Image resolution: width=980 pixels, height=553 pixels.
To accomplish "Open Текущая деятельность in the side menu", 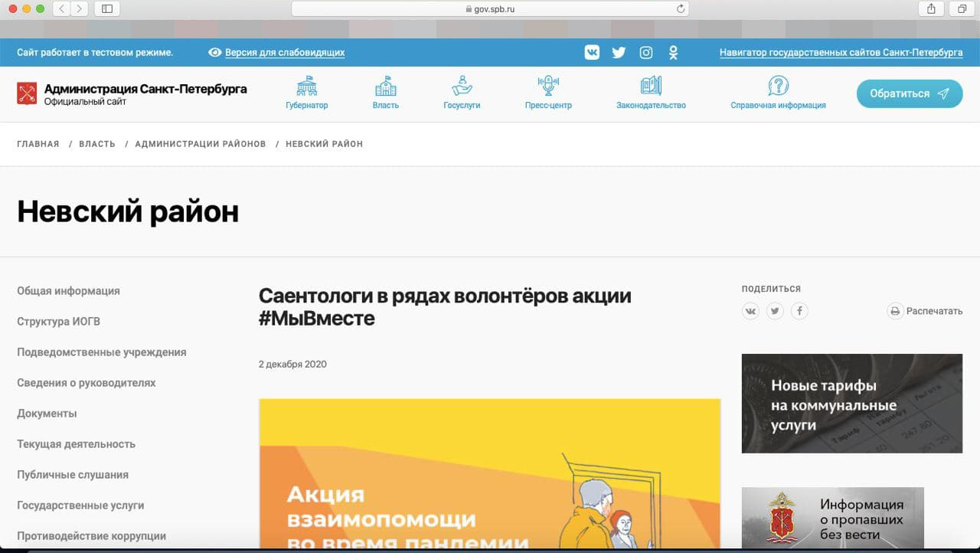I will click(x=76, y=444).
